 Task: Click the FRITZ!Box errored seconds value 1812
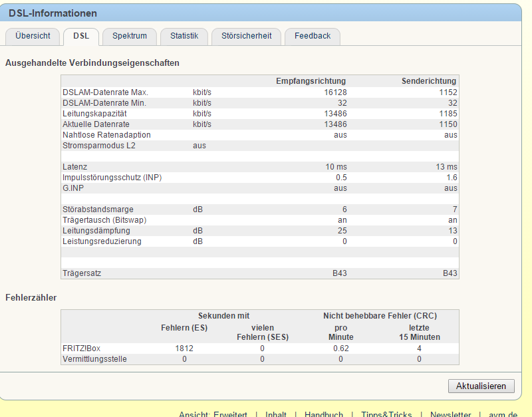[184, 348]
